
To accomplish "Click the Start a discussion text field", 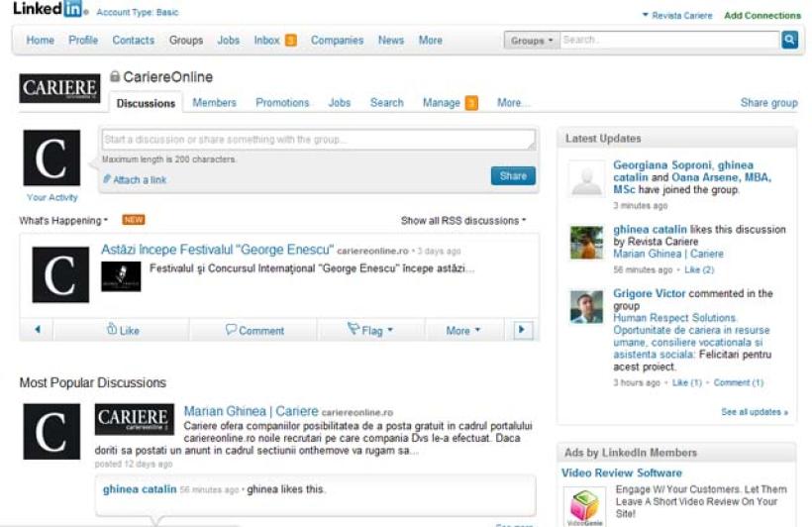I will 317,140.
